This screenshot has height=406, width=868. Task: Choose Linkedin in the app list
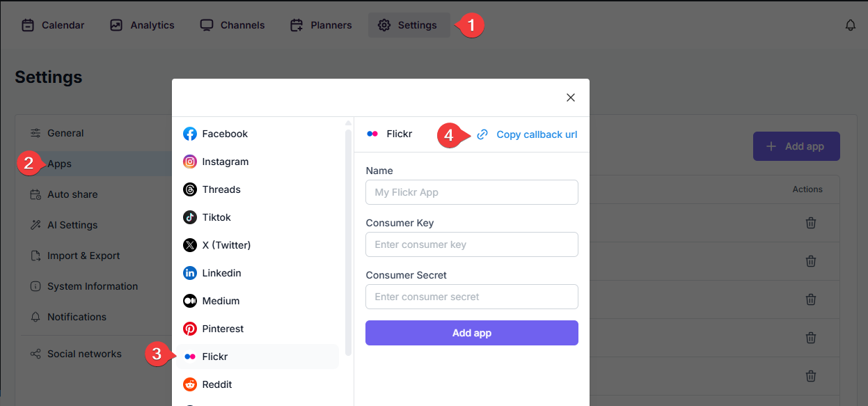point(221,273)
